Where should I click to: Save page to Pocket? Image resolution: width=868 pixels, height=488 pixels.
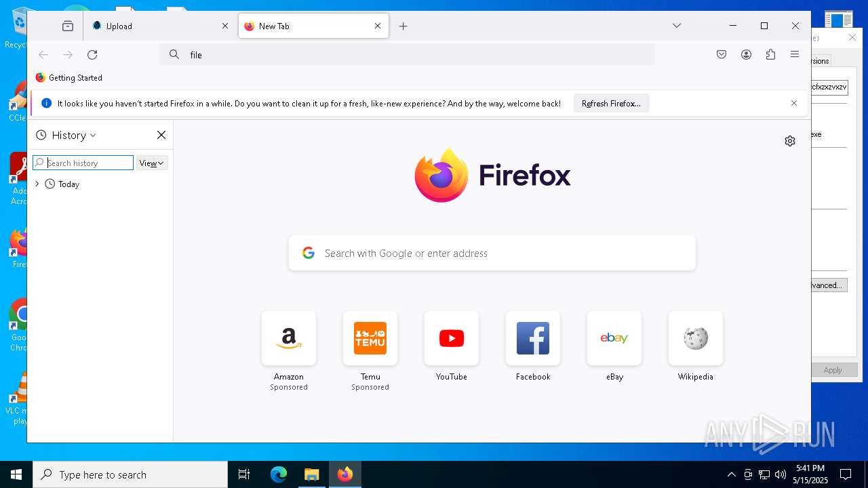pos(722,55)
